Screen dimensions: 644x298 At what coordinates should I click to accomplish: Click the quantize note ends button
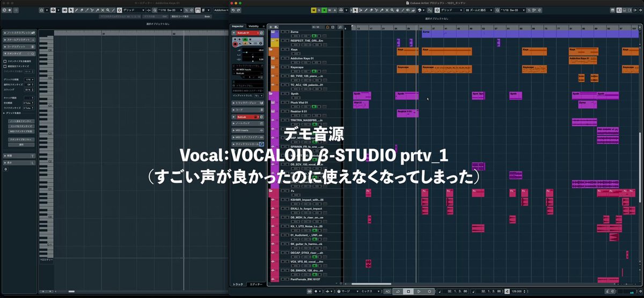pyautogui.click(x=21, y=126)
